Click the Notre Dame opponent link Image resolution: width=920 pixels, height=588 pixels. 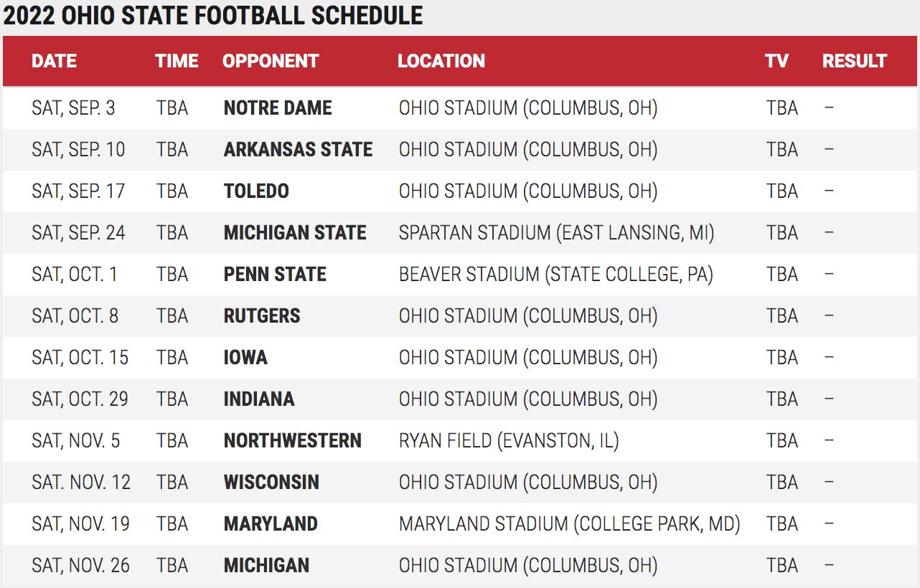point(278,108)
